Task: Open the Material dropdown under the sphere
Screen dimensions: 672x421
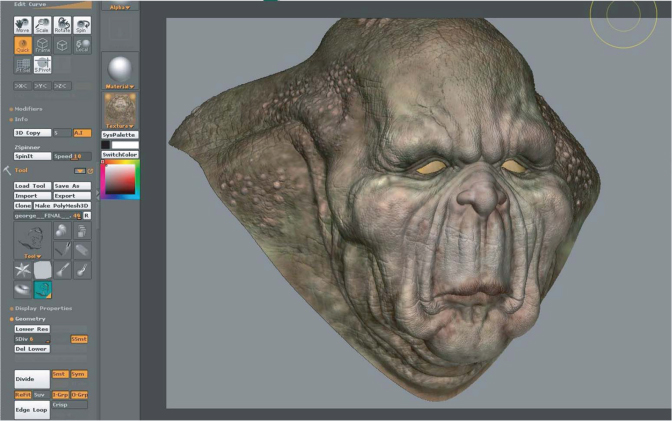Action: pos(119,87)
